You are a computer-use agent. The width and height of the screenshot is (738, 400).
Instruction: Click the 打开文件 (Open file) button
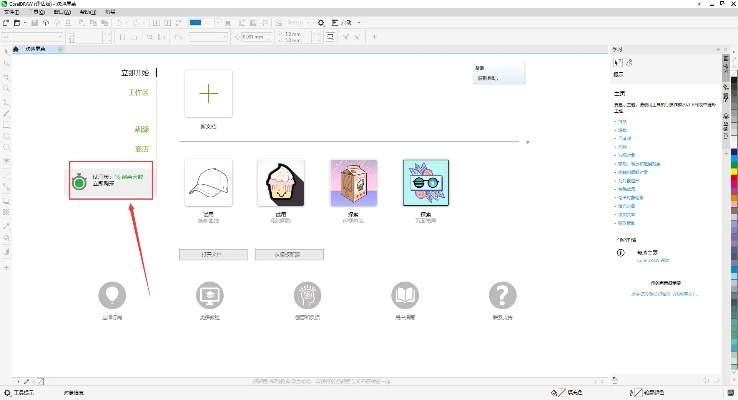coord(208,254)
